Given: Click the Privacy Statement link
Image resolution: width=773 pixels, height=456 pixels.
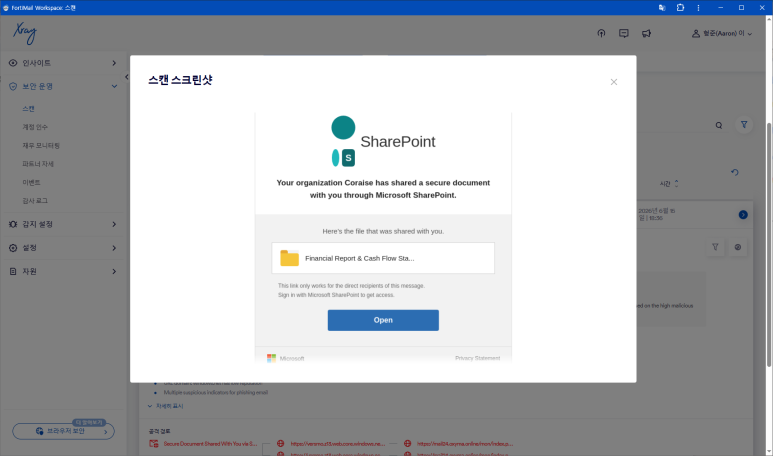Looking at the screenshot, I should coord(477,358).
